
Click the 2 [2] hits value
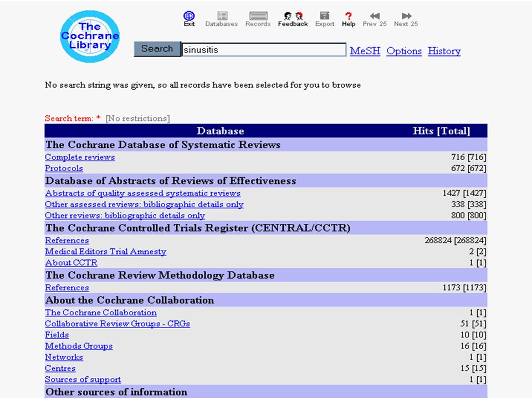point(478,252)
